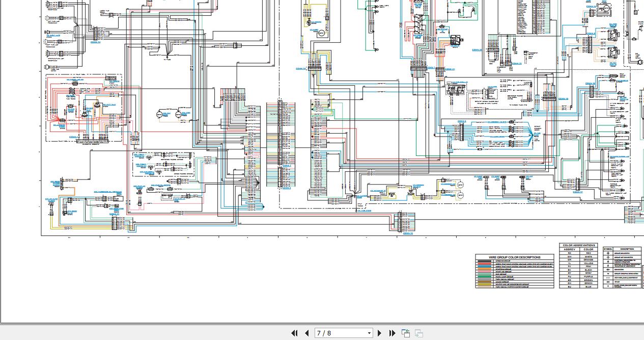Go to the previous page
The image size is (644, 340).
click(x=307, y=333)
